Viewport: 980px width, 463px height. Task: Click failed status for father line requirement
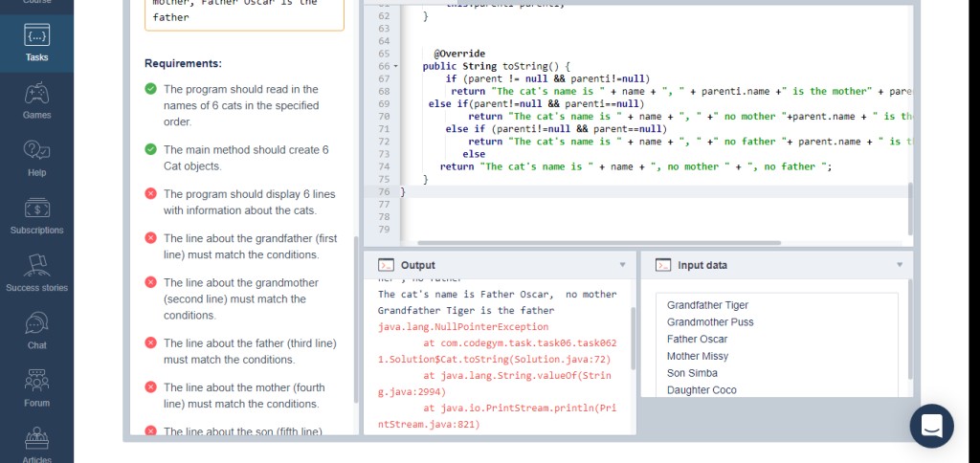pyautogui.click(x=150, y=343)
